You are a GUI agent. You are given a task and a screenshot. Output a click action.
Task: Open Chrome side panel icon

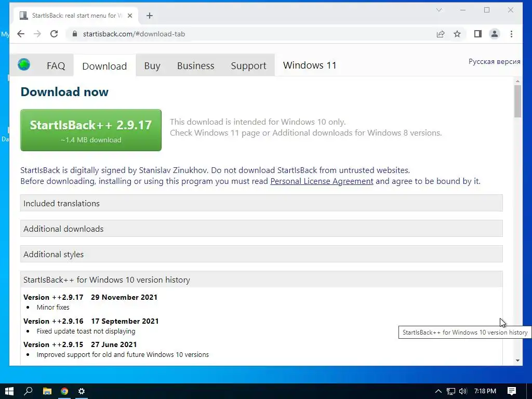click(478, 34)
